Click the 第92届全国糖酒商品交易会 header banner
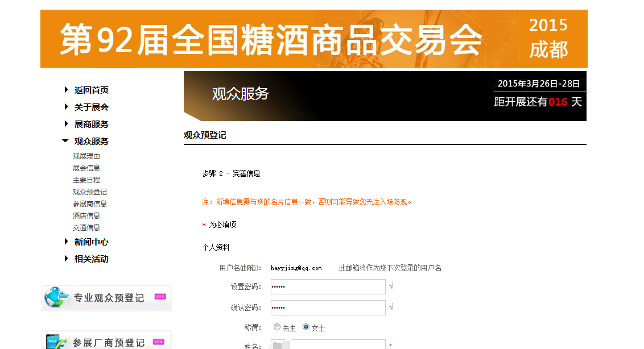This screenshot has height=349, width=644. [314, 39]
